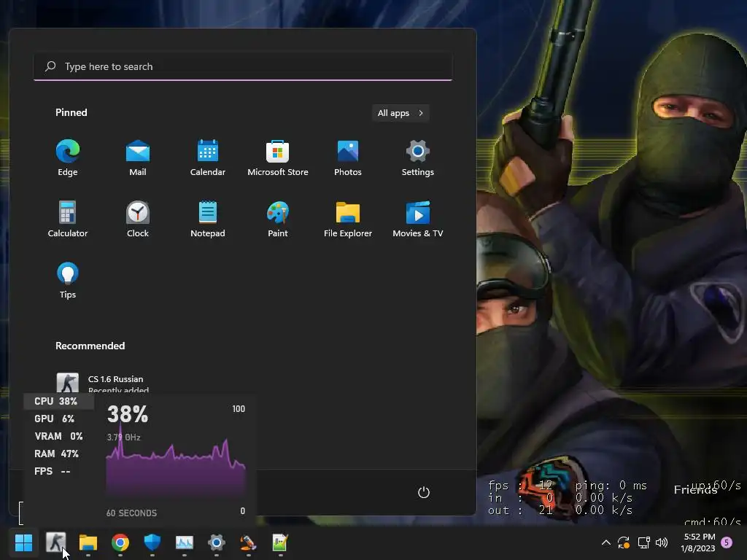Launch Movies & TV pinned app
This screenshot has width=747, height=560.
pyautogui.click(x=418, y=219)
